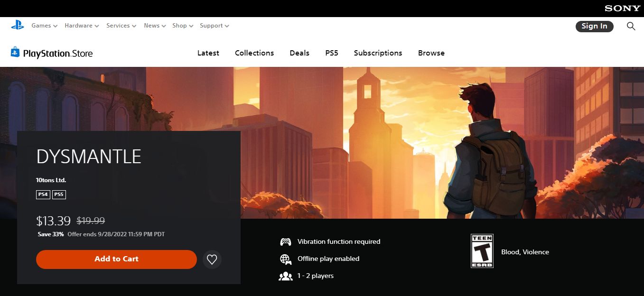Expand the Hardware dropdown menu
The height and width of the screenshot is (296, 644).
pyautogui.click(x=82, y=26)
